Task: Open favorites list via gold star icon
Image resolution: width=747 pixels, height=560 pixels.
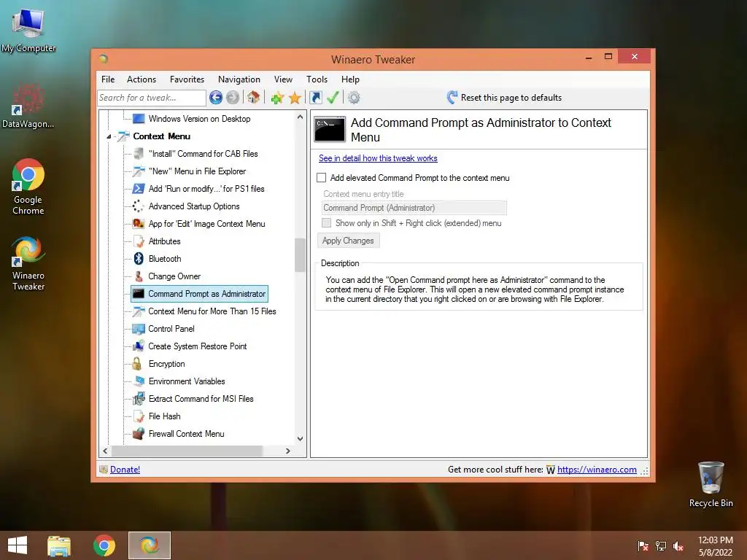Action: 295,98
